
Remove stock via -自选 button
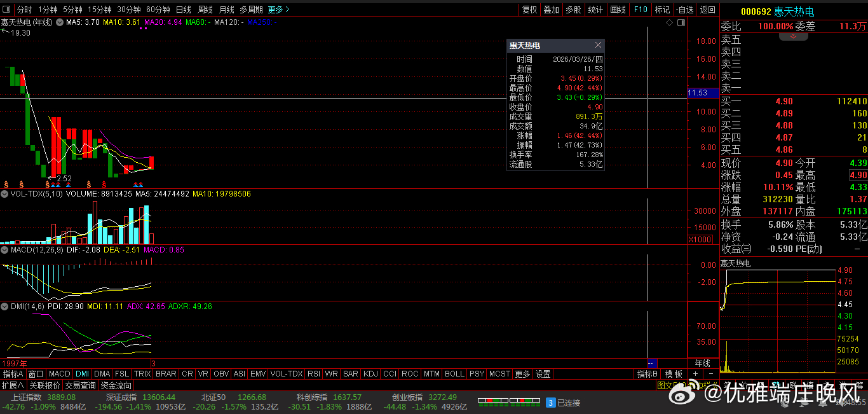point(684,10)
